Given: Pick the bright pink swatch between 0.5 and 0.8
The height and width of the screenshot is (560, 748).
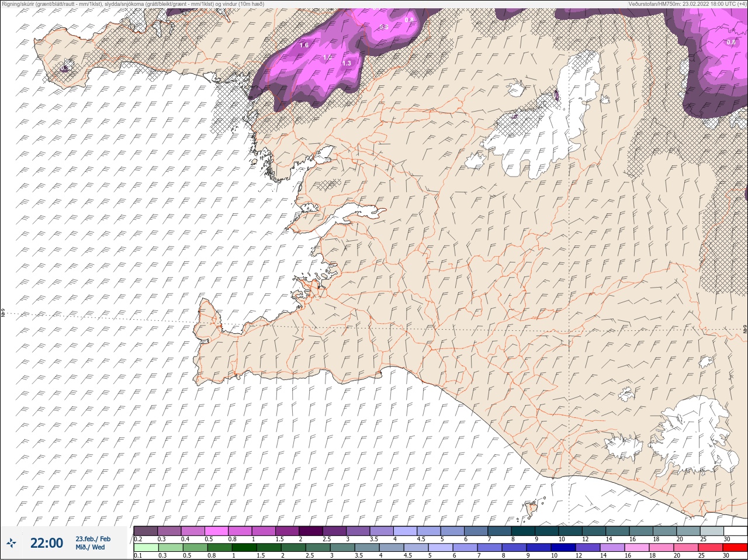Looking at the screenshot, I should (x=216, y=531).
